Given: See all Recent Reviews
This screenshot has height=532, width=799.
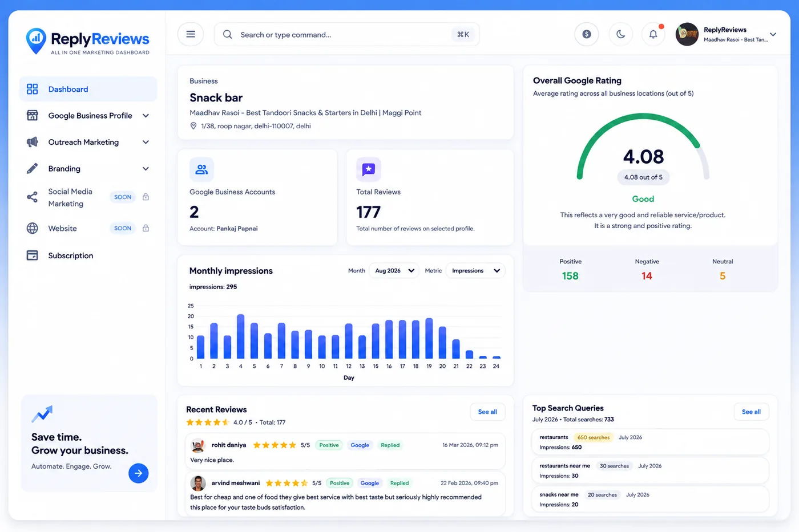Looking at the screenshot, I should [487, 412].
